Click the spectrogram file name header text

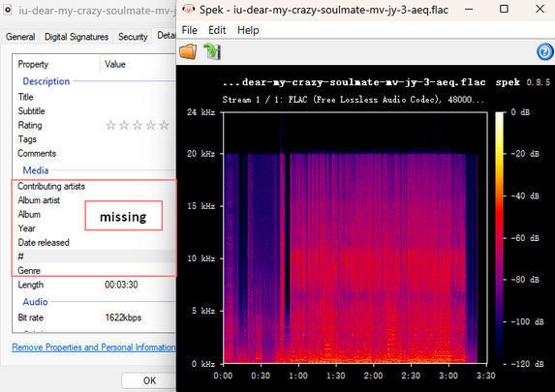354,82
